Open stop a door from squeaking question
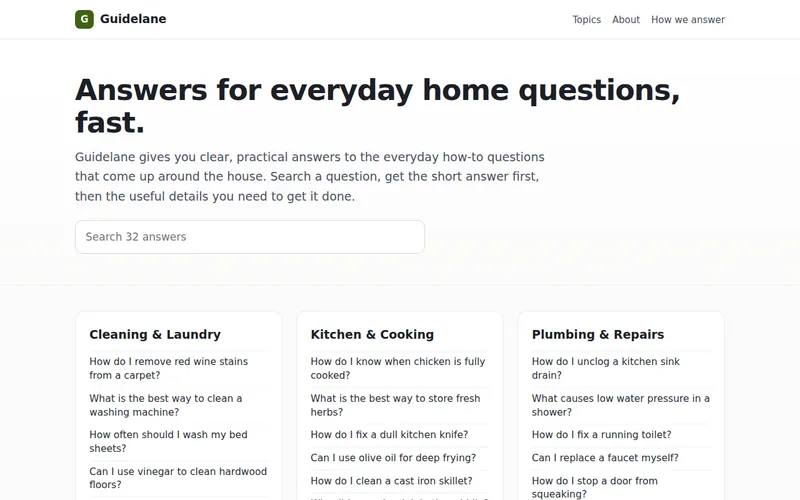 [x=594, y=487]
